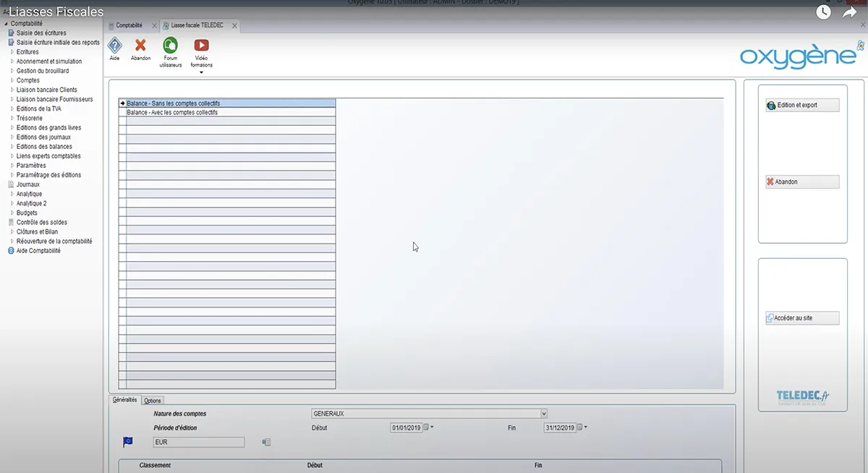Select the Analytique tree item
This screenshot has width=868, height=473.
tap(29, 194)
